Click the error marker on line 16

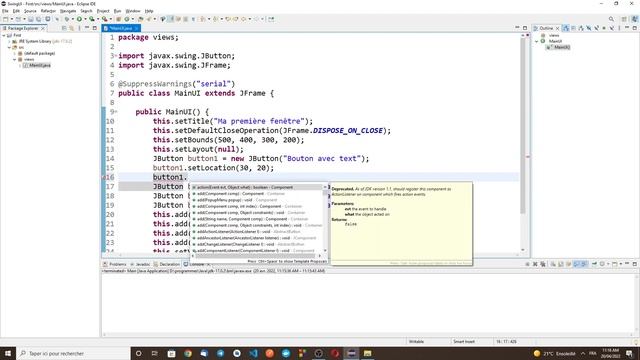point(104,177)
